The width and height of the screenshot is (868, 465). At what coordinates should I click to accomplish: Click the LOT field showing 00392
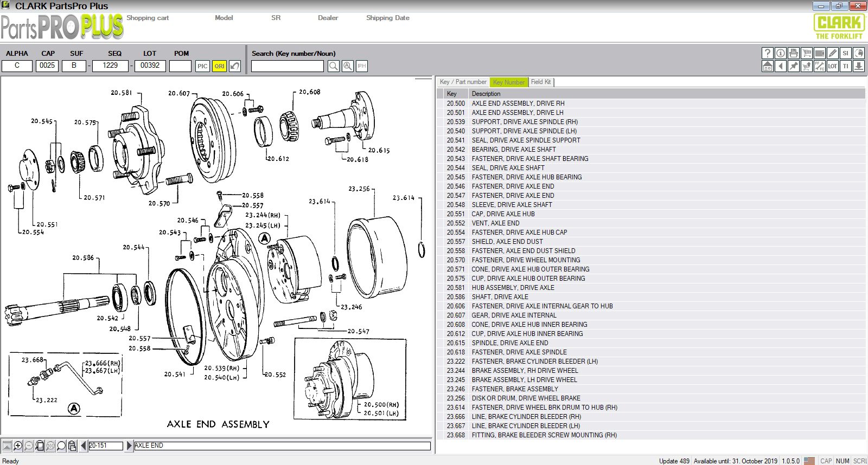tap(150, 66)
